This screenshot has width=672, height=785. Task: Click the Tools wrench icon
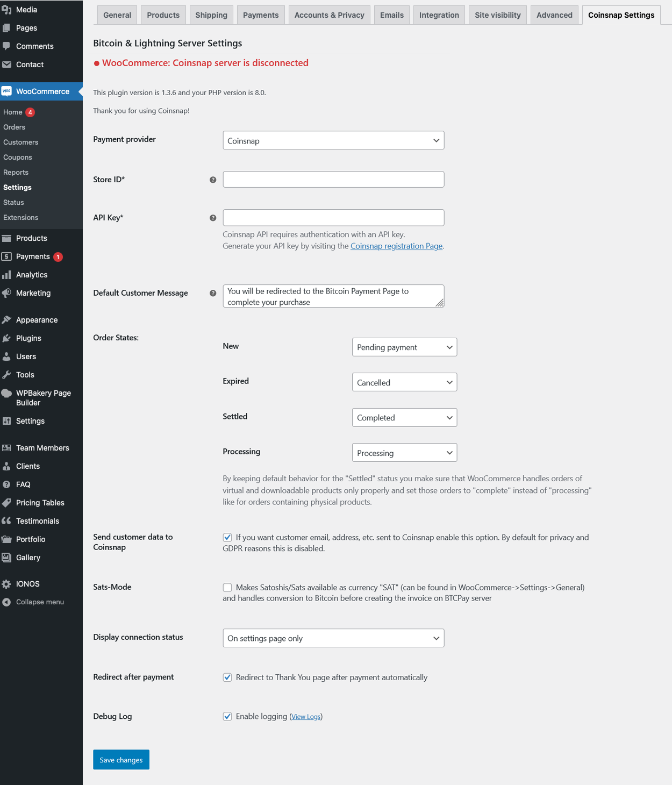click(6, 375)
